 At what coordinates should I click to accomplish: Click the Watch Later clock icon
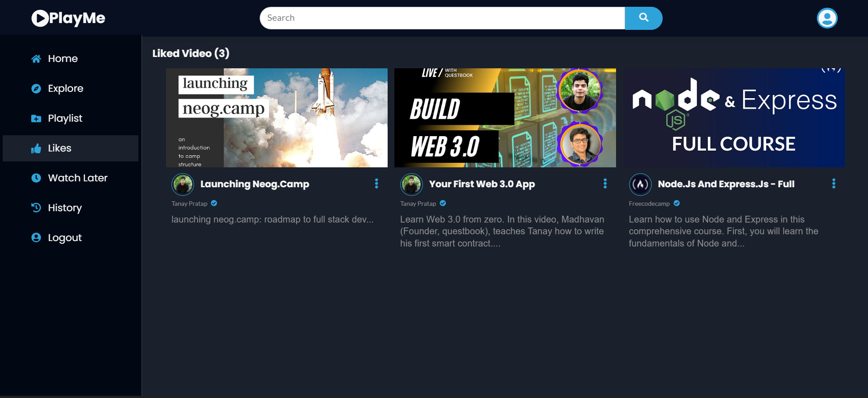click(x=36, y=178)
